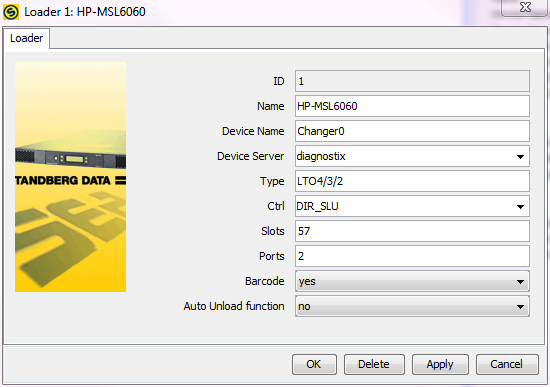This screenshot has width=550, height=387.
Task: Dismiss dialog with Cancel button
Action: 507,364
